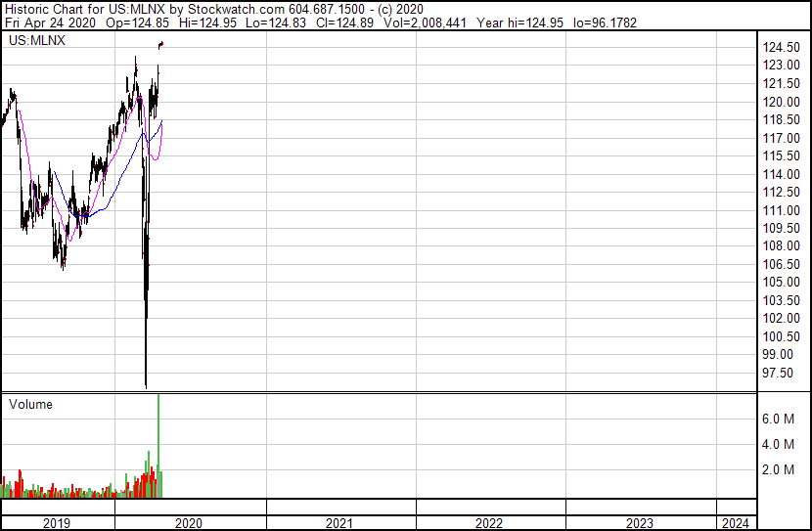Click the 6.0 M volume axis label
This screenshot has width=812, height=531.
click(778, 419)
